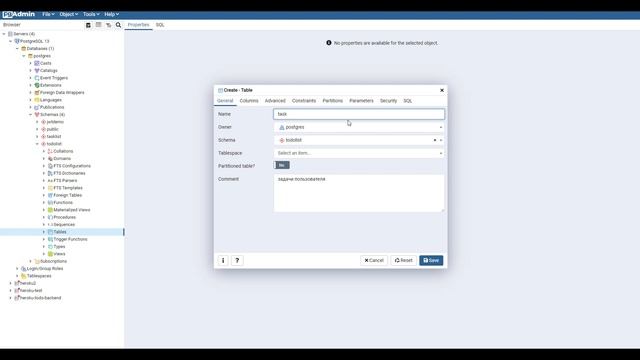Click the Foreign Tables node icon
Viewport: 640px width, 360px height.
click(50, 195)
